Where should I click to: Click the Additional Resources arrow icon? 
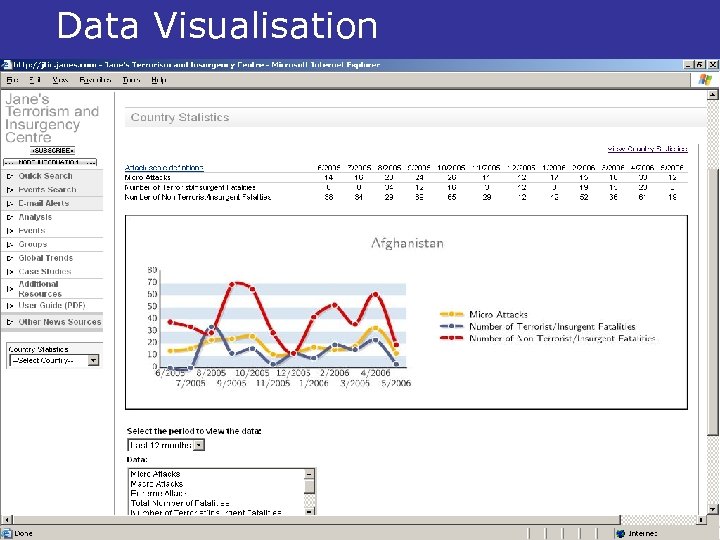[x=10, y=289]
